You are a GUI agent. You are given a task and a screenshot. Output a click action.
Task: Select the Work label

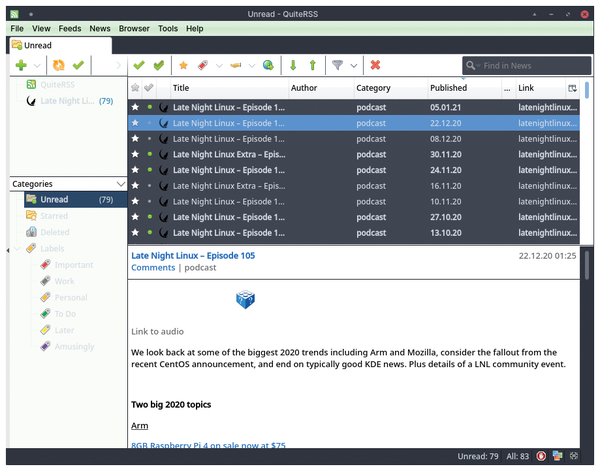tap(57, 281)
